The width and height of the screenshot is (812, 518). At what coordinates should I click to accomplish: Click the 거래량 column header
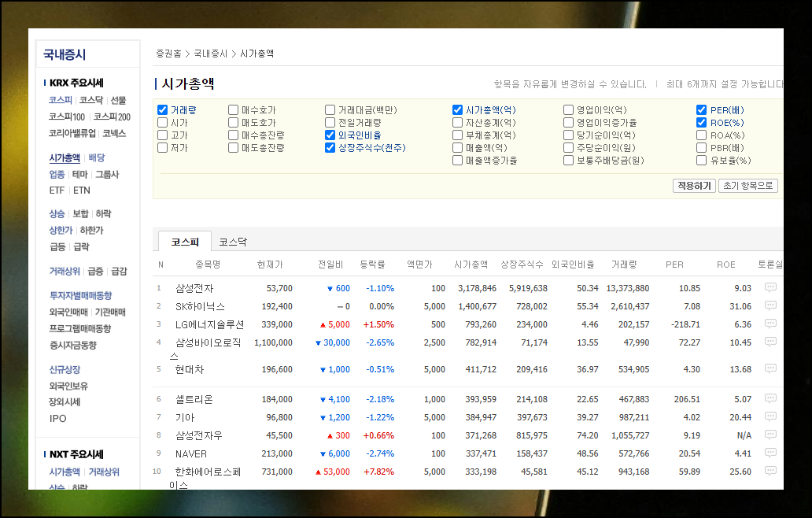point(624,265)
